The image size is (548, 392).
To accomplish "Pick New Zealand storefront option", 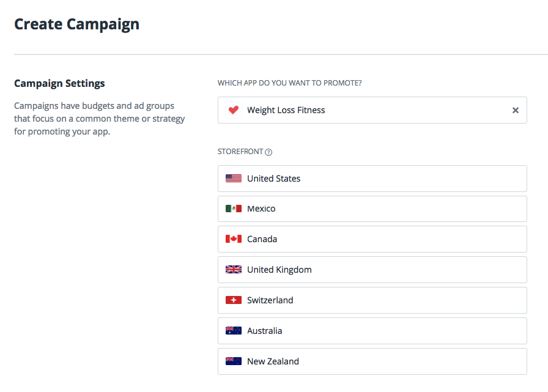I will 372,361.
